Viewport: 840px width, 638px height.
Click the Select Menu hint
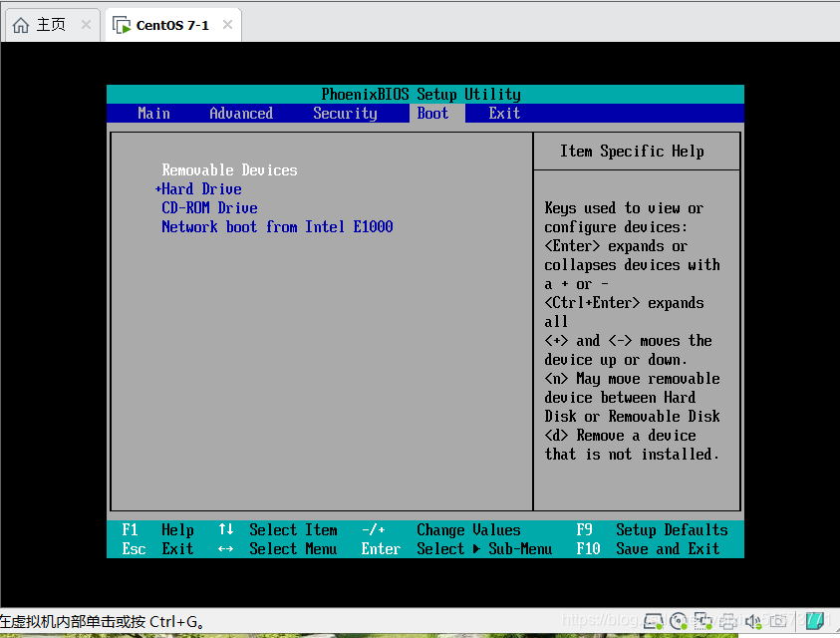[x=278, y=548]
